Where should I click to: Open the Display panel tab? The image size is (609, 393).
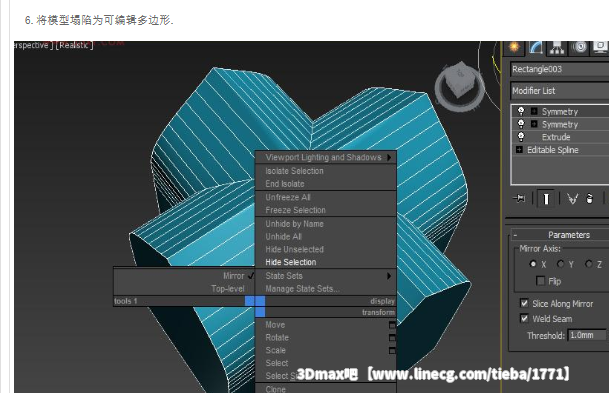pos(600,47)
